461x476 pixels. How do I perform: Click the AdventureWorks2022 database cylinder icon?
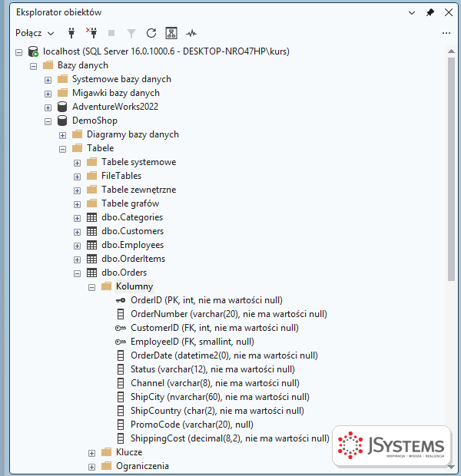pos(62,107)
